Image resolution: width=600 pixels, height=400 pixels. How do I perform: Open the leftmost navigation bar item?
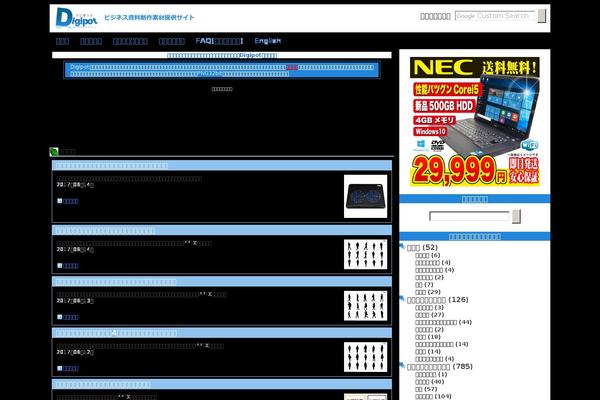[x=62, y=41]
